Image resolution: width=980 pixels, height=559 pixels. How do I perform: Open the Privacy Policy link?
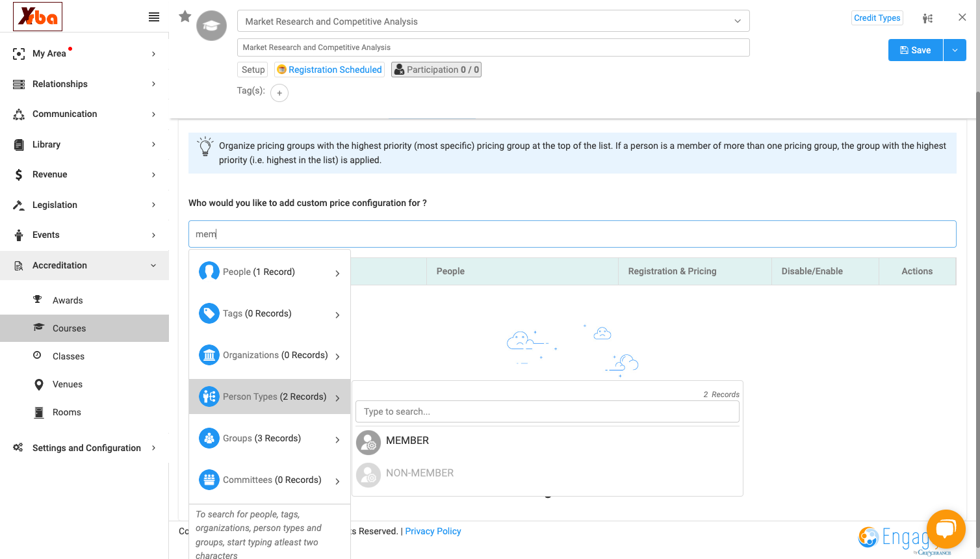pos(433,531)
